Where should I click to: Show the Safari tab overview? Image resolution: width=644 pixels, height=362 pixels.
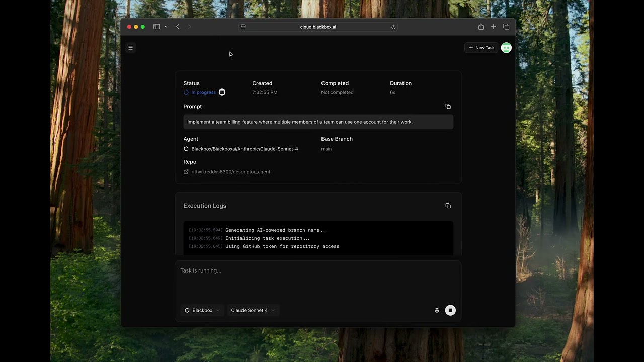click(506, 27)
